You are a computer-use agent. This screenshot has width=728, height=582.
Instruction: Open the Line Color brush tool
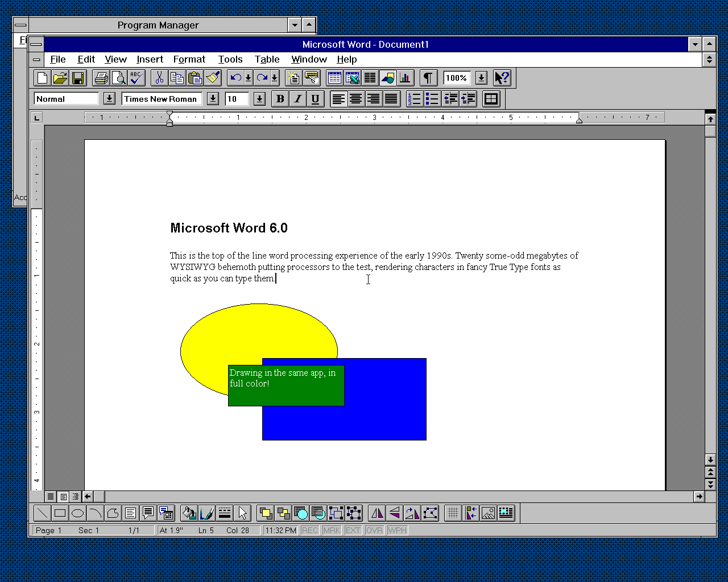206,513
